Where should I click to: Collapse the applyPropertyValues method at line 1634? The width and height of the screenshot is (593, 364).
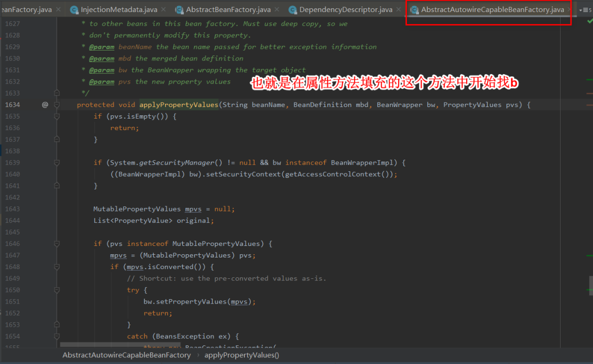tap(57, 104)
